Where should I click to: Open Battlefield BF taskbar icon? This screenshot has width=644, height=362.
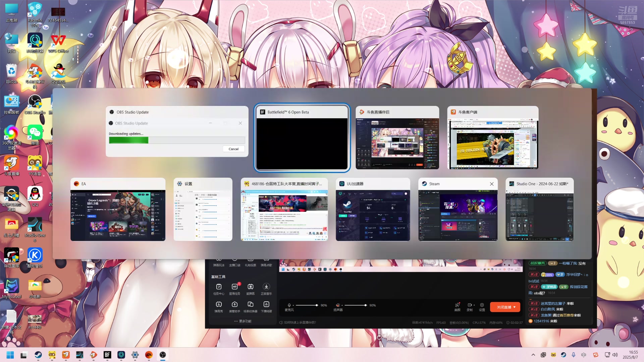coord(107,355)
